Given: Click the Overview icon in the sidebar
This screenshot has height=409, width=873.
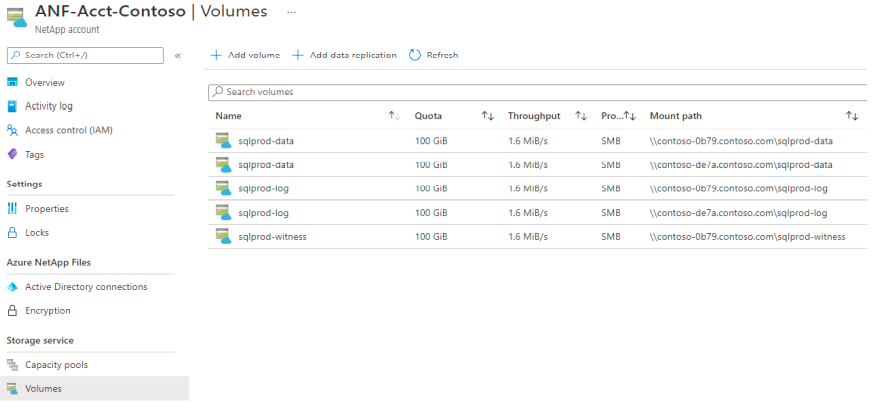Looking at the screenshot, I should (12, 82).
